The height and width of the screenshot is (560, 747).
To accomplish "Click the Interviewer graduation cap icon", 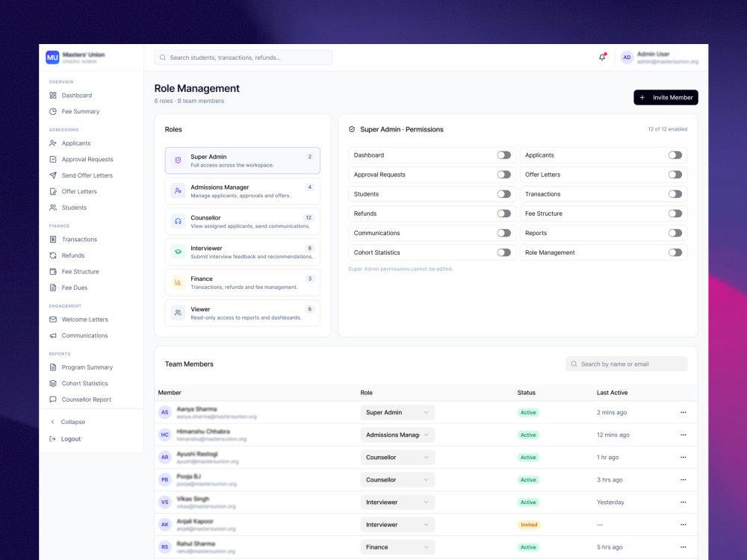I will tap(178, 252).
